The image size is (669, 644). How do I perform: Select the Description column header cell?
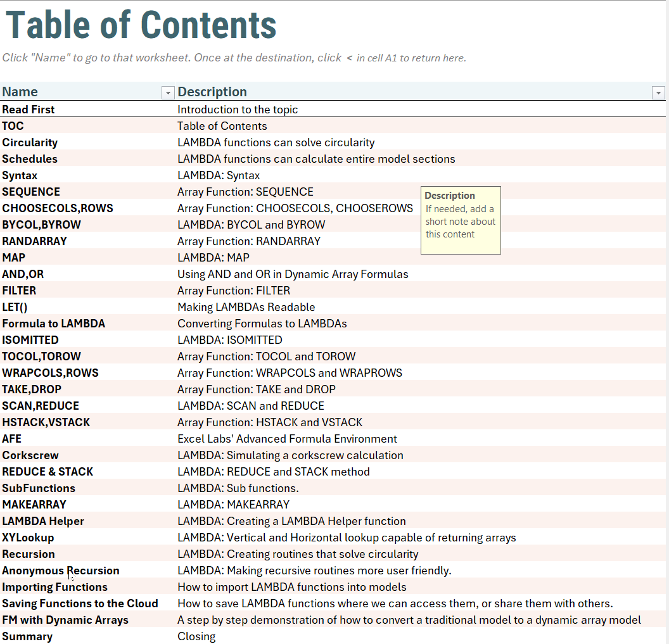pyautogui.click(x=420, y=92)
